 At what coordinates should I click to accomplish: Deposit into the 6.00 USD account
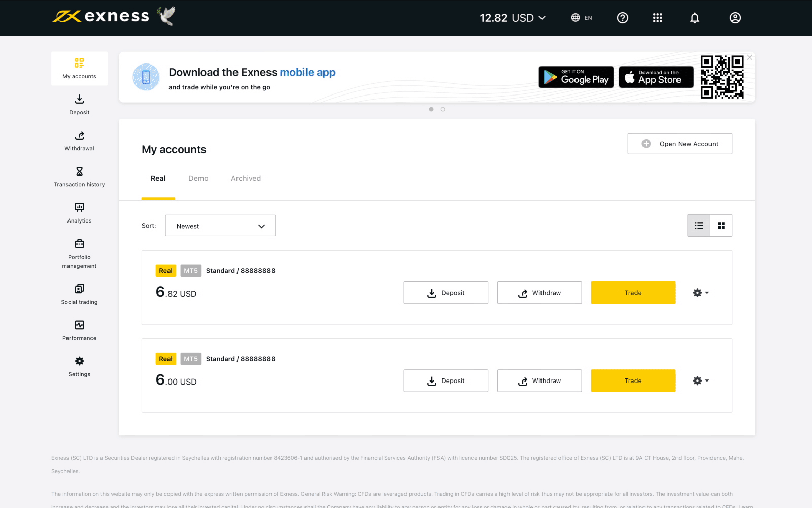446,380
